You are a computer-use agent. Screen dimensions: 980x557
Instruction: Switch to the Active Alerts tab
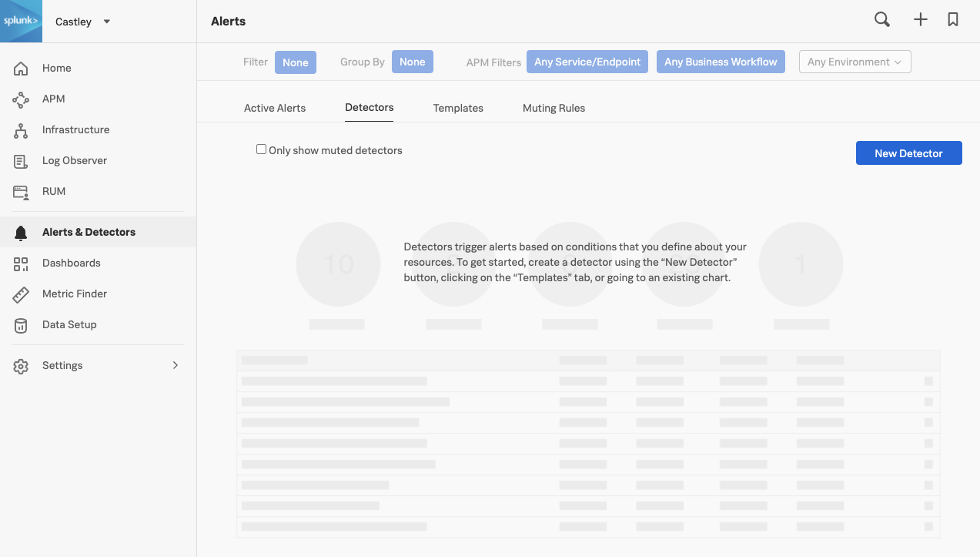[x=275, y=108]
